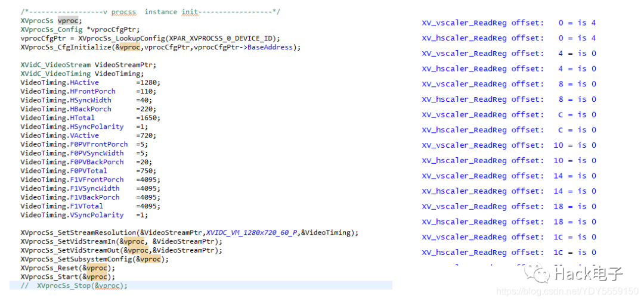Click the XV_vscaler_ReadReg offset 1C log line
This screenshot has width=644, height=302.
click(509, 237)
